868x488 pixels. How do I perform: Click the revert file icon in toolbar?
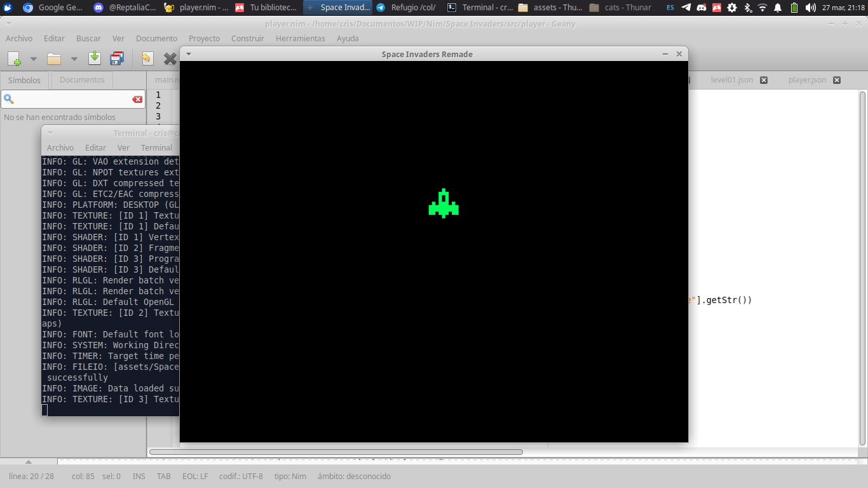tap(147, 59)
